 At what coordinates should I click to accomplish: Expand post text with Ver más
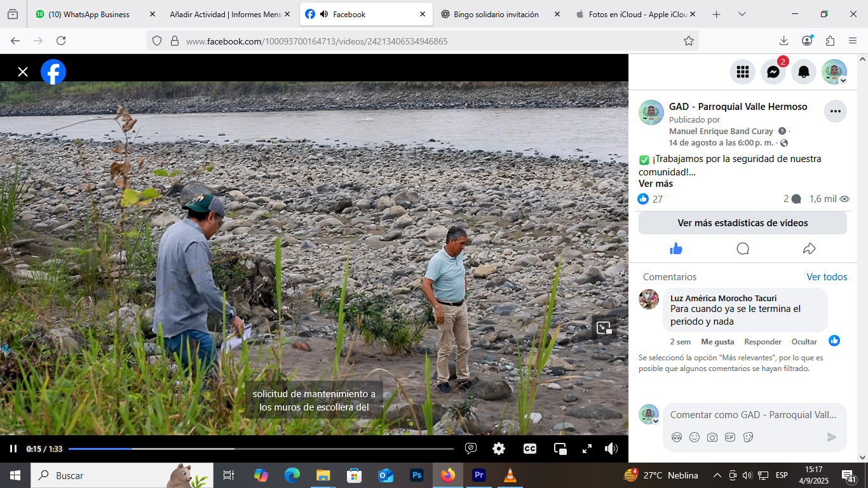click(x=655, y=184)
